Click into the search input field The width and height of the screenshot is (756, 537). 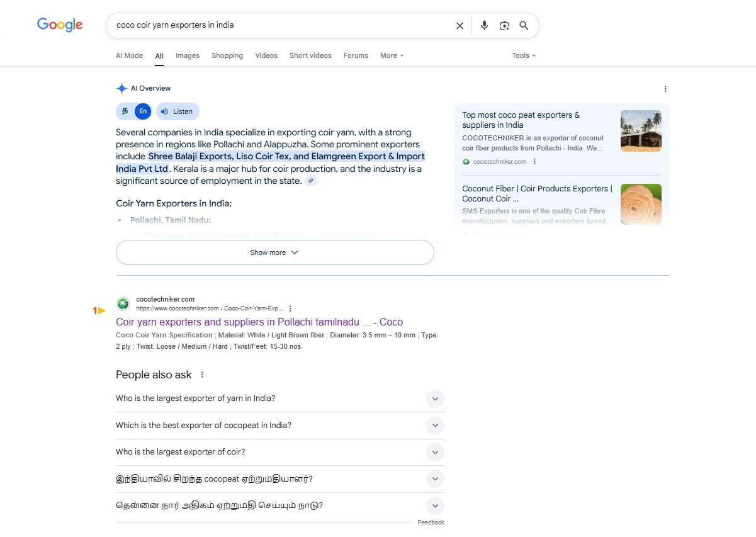click(x=277, y=26)
